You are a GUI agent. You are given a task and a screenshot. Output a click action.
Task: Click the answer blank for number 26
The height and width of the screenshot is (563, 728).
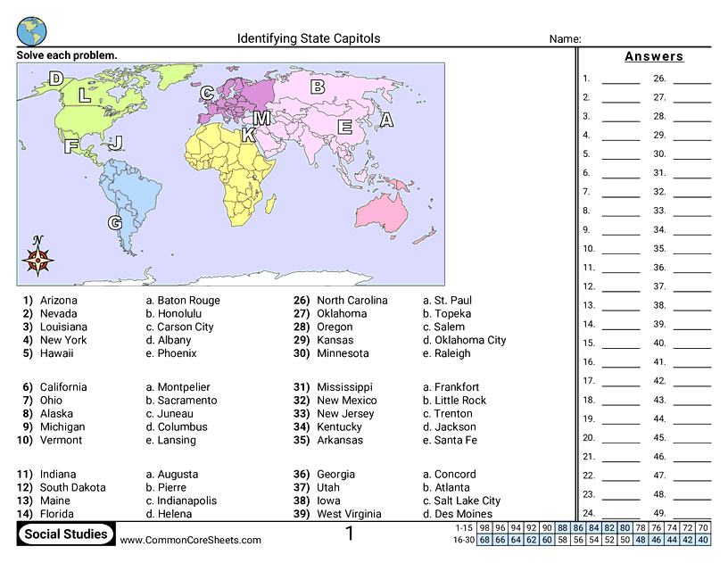tap(691, 79)
